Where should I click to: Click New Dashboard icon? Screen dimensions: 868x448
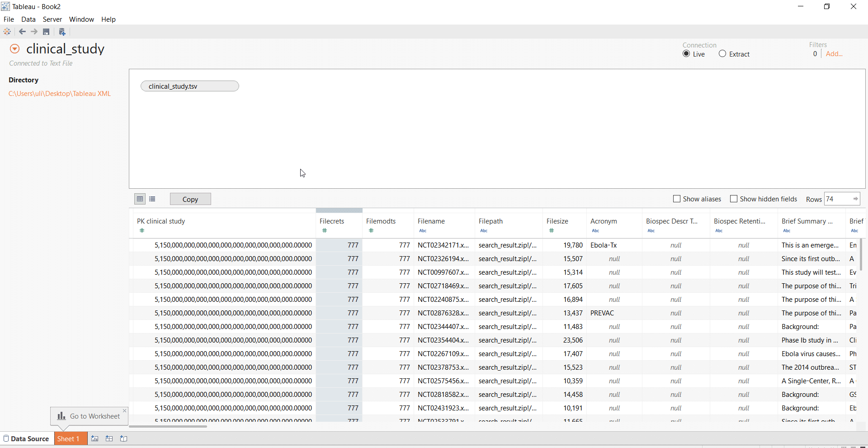[x=109, y=438]
